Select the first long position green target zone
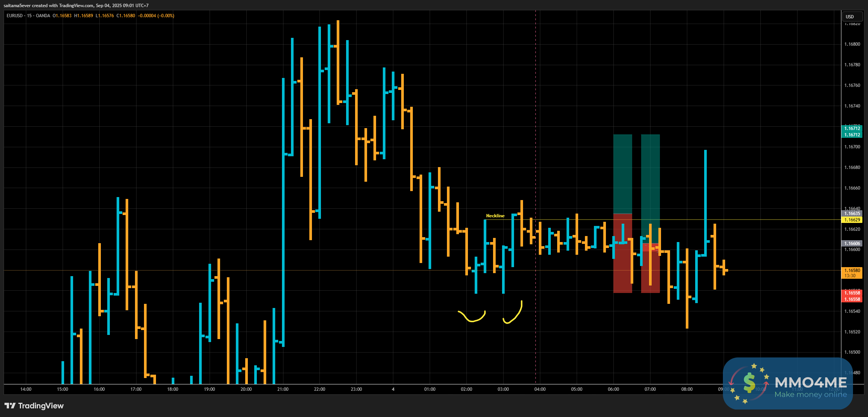The image size is (868, 417). (x=622, y=173)
